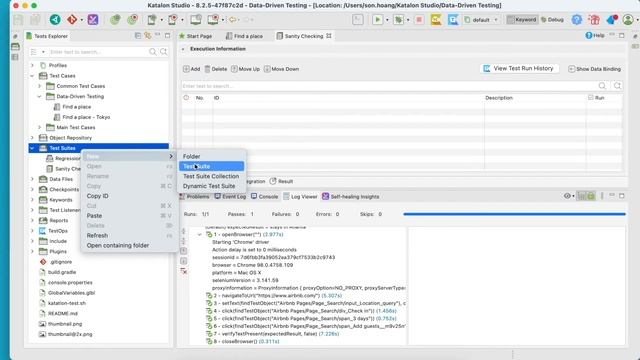Click the search magnifier in Tests Explorer
The width and height of the screenshot is (640, 360).
(x=153, y=52)
